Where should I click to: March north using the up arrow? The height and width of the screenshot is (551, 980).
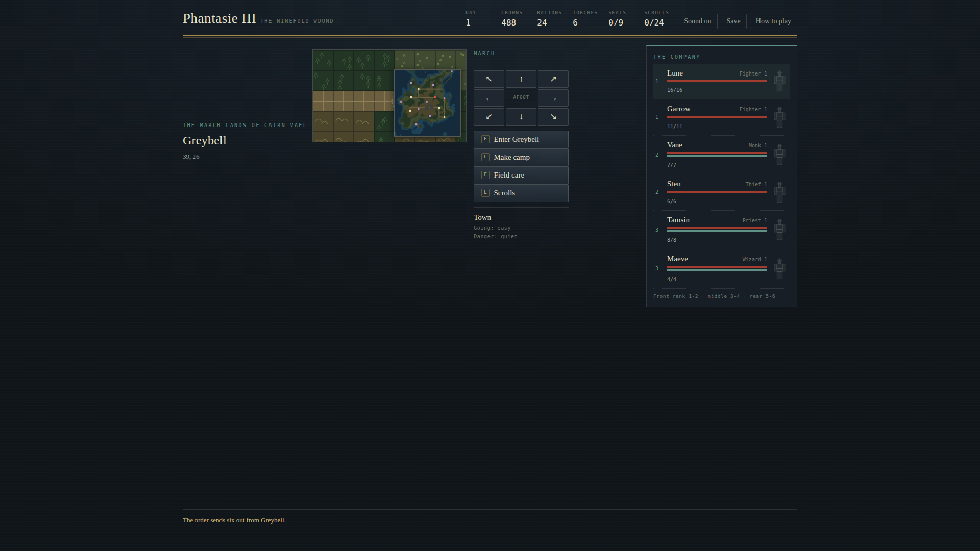(x=521, y=79)
